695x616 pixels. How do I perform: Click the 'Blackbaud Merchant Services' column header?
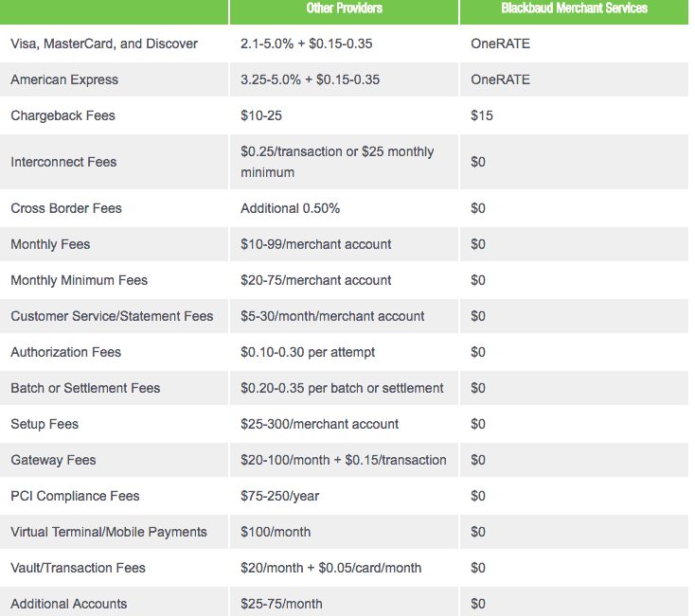(x=574, y=9)
